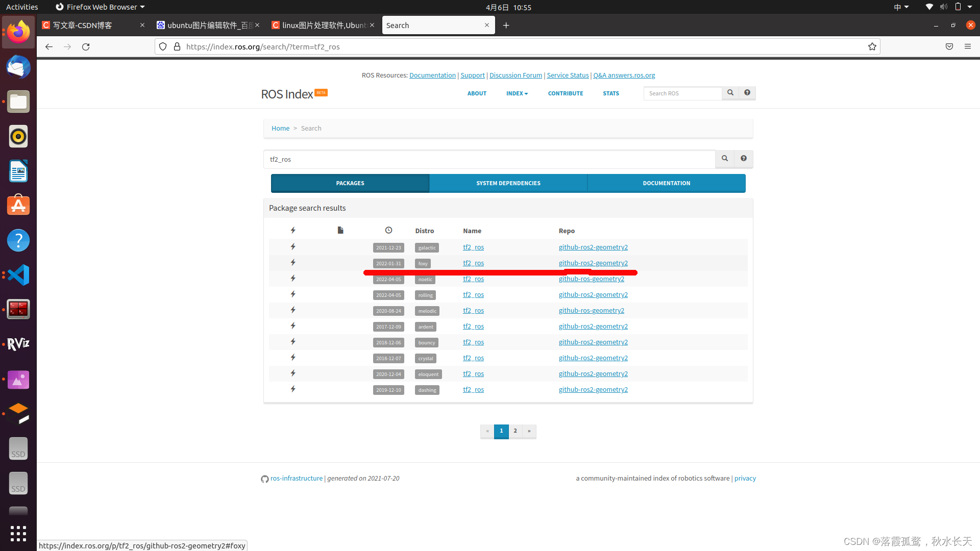Switch to the DOCUMENTATION tab
Viewport: 980px width, 551px height.
(666, 183)
